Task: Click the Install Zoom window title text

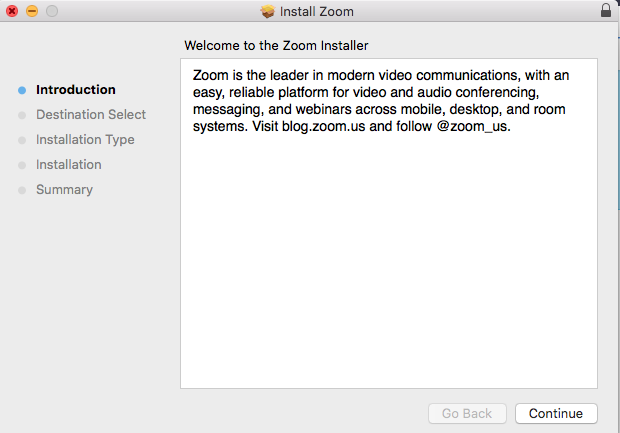Action: [x=317, y=11]
